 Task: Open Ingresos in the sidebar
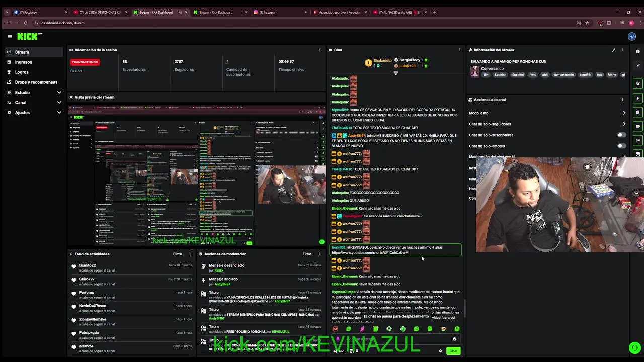pos(34,62)
